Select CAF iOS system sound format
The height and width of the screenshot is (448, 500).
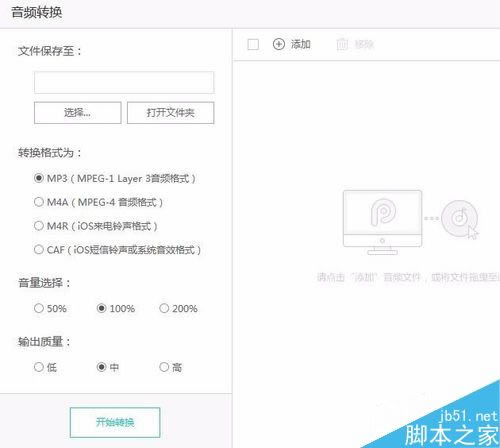39,249
